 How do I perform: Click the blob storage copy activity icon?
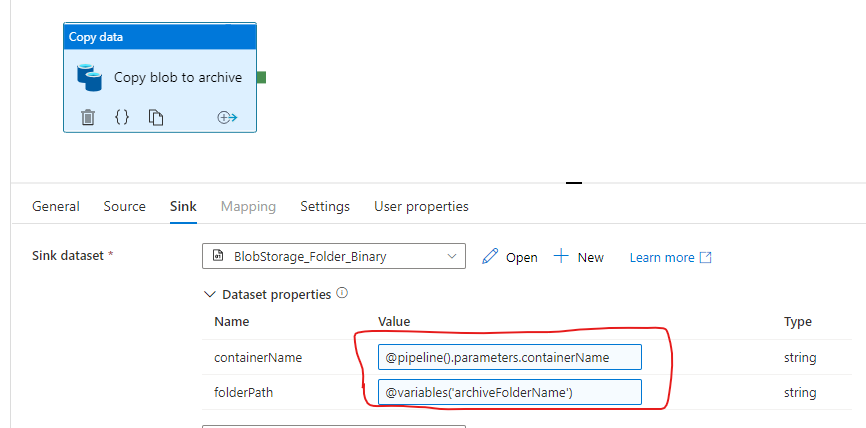point(89,77)
